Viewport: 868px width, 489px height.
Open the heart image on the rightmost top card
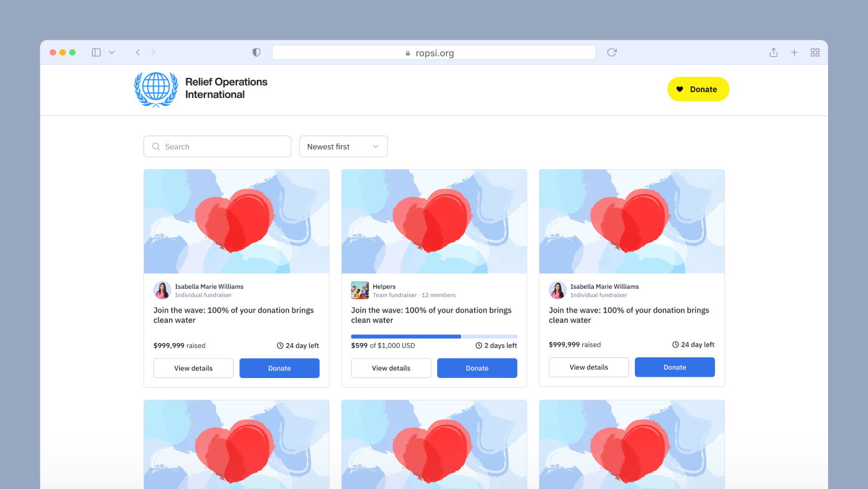pos(632,221)
